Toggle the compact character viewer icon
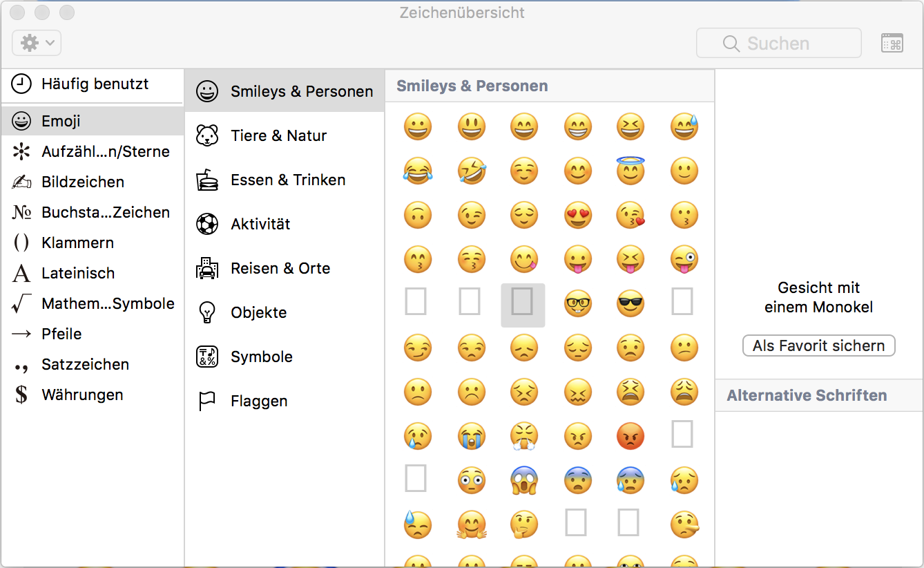 point(892,44)
